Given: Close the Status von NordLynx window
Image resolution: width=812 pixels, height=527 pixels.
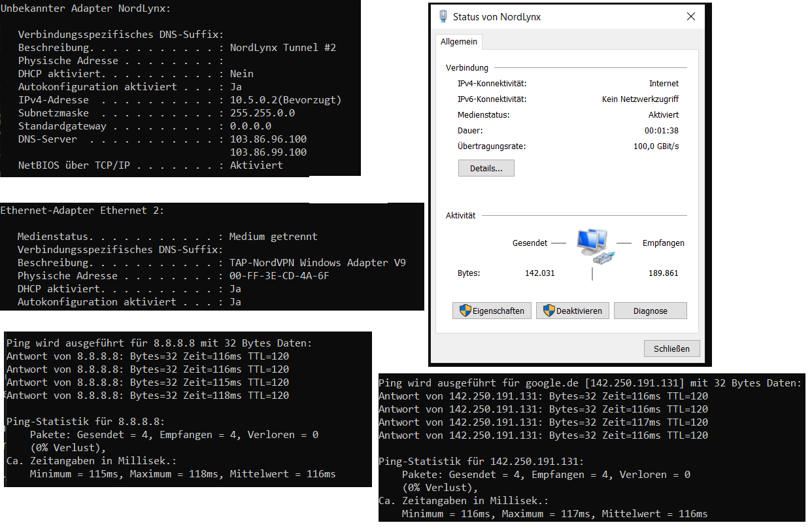Looking at the screenshot, I should click(x=691, y=17).
